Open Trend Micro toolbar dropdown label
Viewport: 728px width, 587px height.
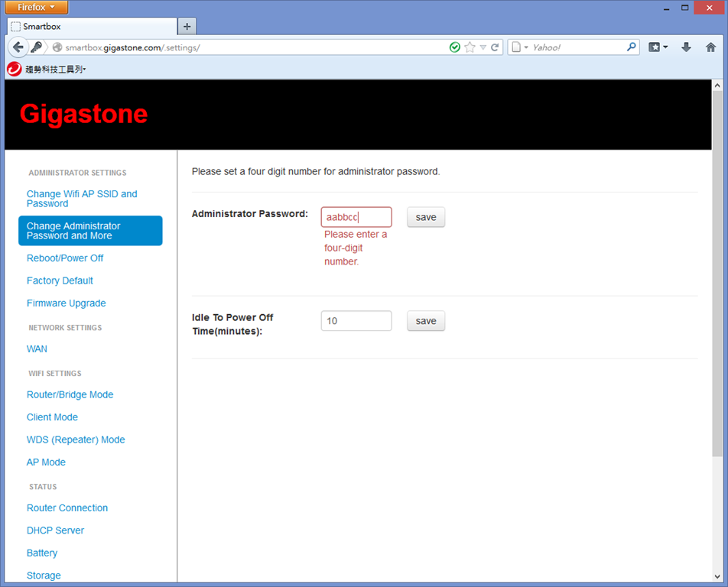point(56,70)
